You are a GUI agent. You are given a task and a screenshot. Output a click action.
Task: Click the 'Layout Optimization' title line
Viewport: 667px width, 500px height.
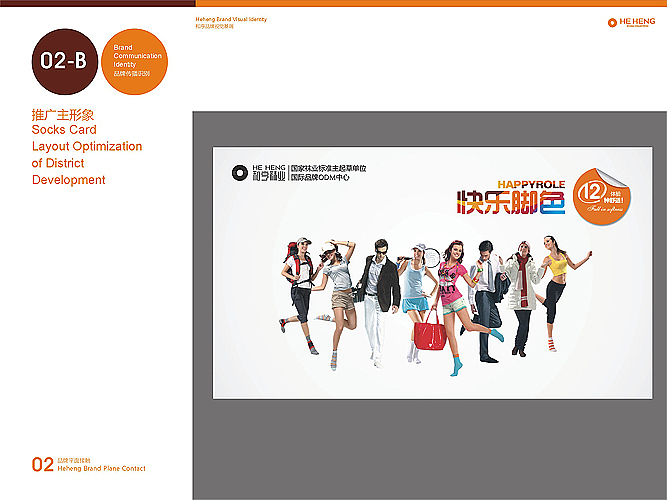pos(87,146)
